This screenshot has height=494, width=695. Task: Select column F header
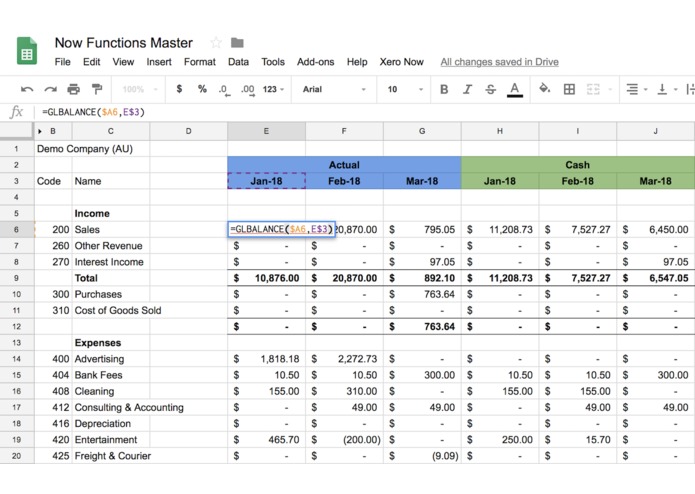(x=344, y=131)
